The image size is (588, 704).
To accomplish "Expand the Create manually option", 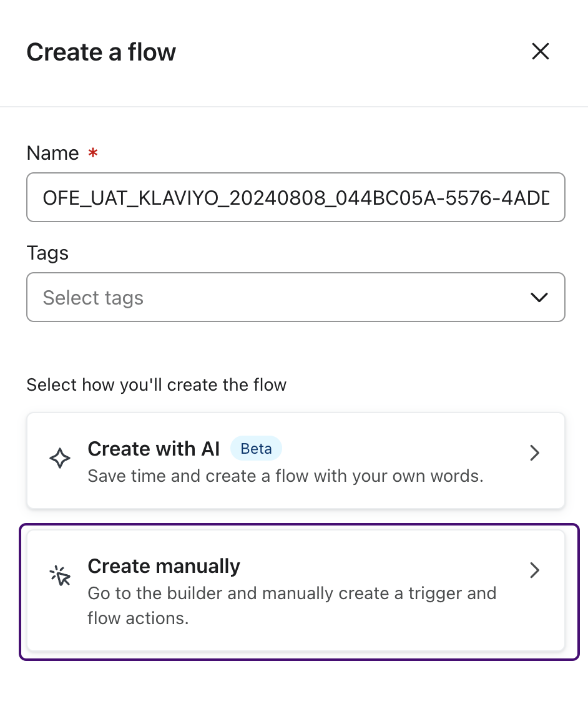I will [x=296, y=590].
